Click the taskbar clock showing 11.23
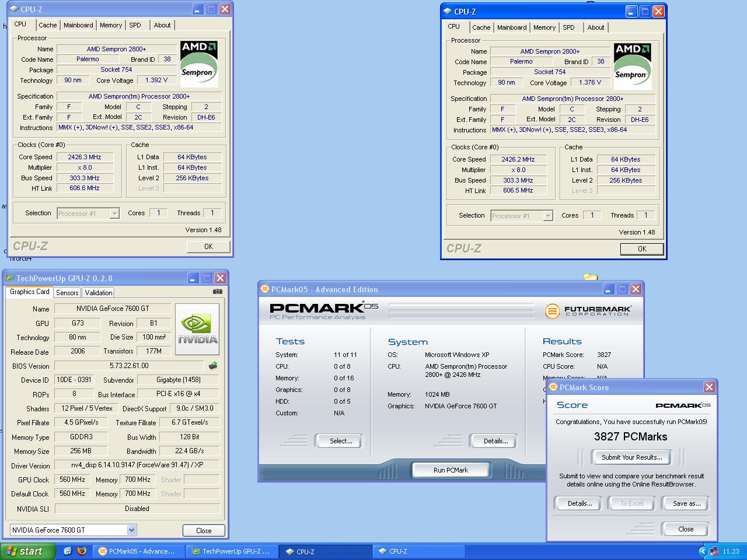 point(731,551)
